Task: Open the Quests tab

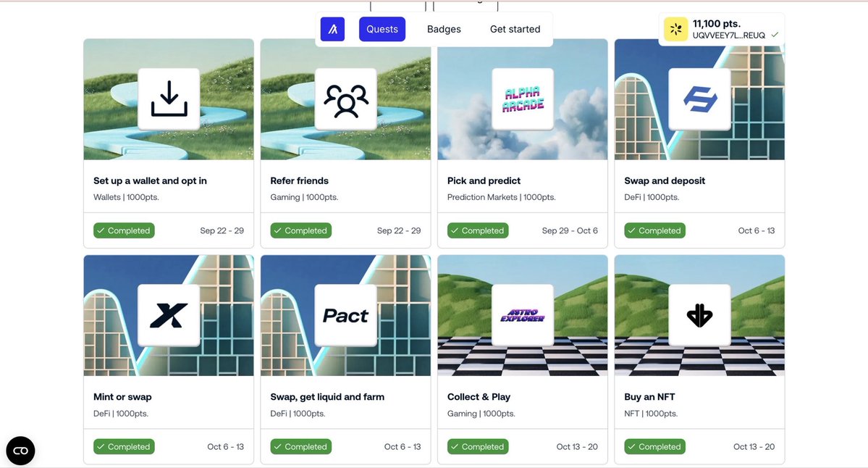Action: pyautogui.click(x=382, y=30)
